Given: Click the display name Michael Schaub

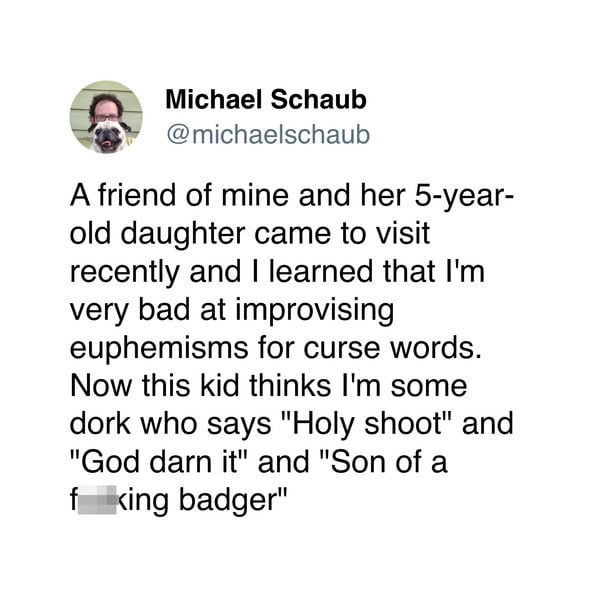Looking at the screenshot, I should point(266,100).
